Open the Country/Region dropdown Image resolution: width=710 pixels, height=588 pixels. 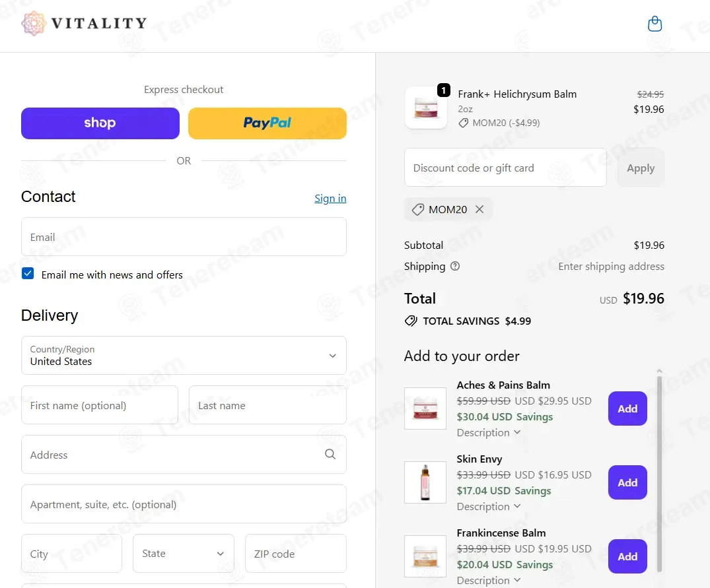click(184, 356)
